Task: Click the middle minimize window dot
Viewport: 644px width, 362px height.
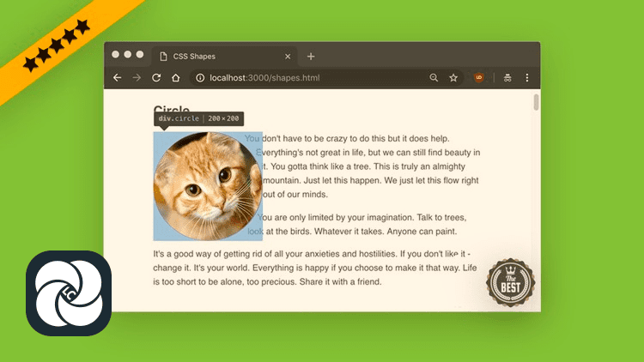Action: click(x=128, y=54)
